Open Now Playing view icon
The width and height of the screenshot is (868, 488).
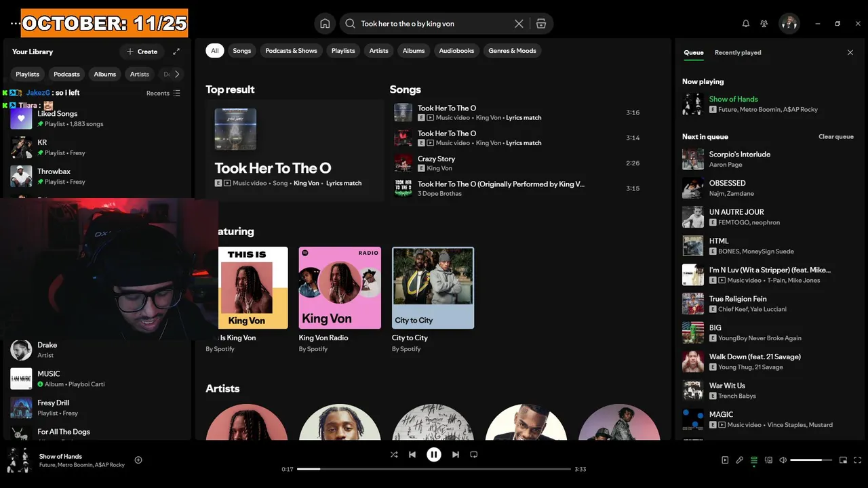pyautogui.click(x=725, y=460)
